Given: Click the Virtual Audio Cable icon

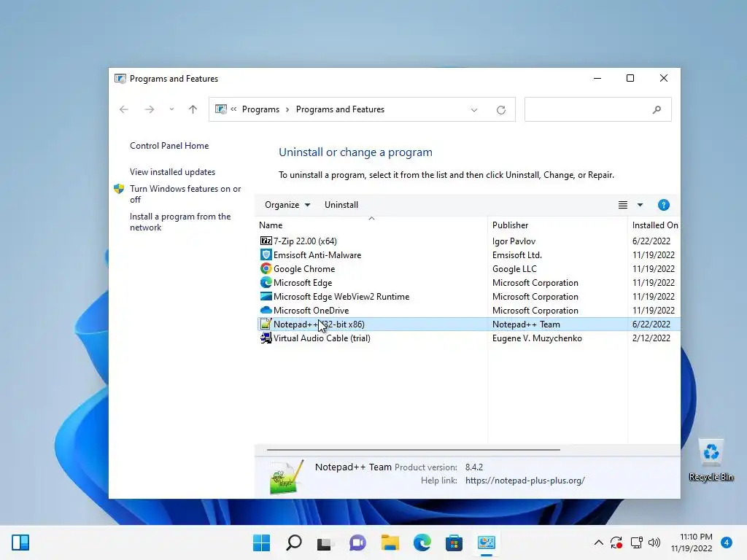Looking at the screenshot, I should point(266,338).
